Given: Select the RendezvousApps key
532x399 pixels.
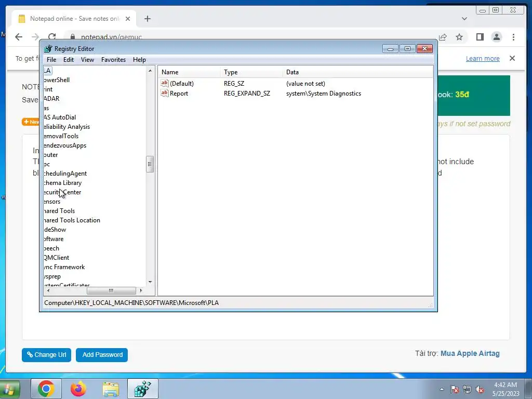Looking at the screenshot, I should [x=65, y=145].
